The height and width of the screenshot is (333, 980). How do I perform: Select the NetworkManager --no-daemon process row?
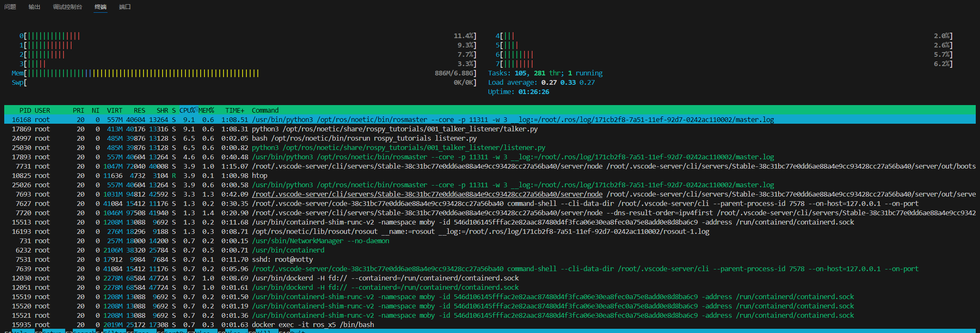[320, 241]
